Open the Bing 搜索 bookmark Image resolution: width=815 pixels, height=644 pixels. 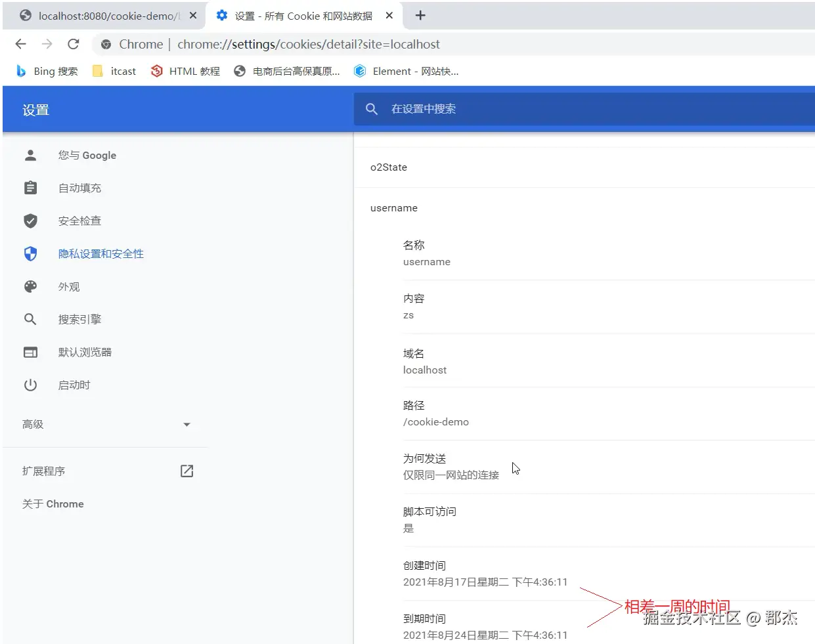click(x=47, y=71)
